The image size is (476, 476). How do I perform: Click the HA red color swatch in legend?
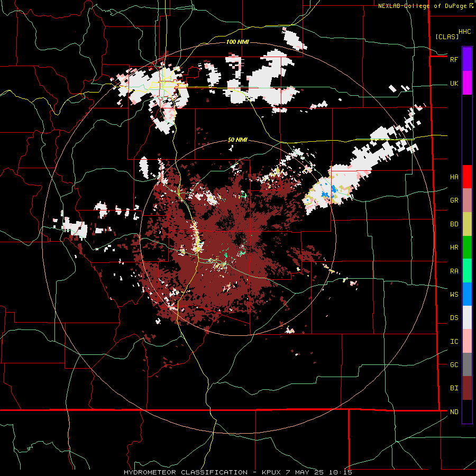pos(467,177)
